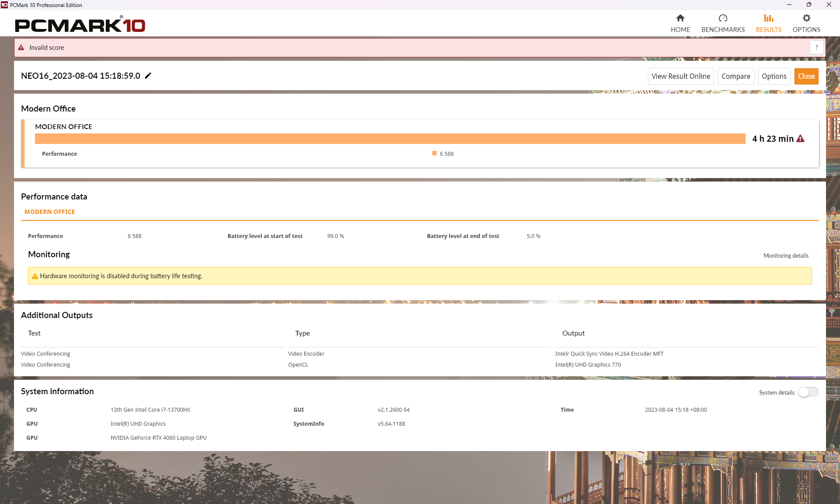Open the result Options button

[x=774, y=76]
